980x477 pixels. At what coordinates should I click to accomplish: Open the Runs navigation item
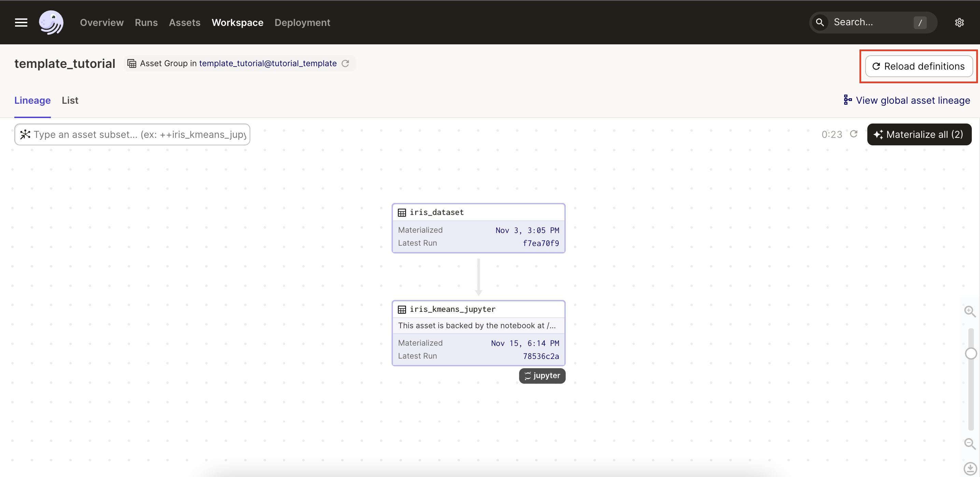(x=146, y=23)
